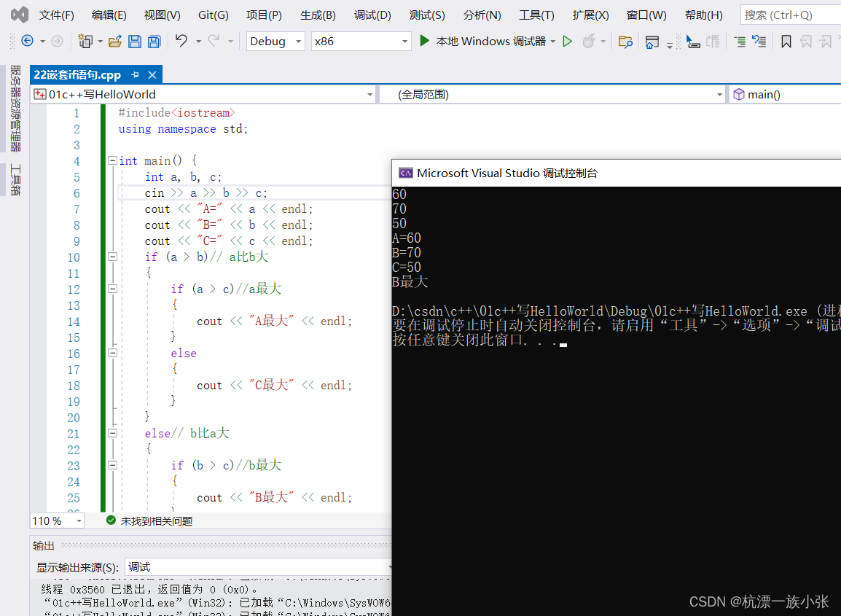Collapse the if (a > c) block on line 12
841x616 pixels.
click(112, 289)
